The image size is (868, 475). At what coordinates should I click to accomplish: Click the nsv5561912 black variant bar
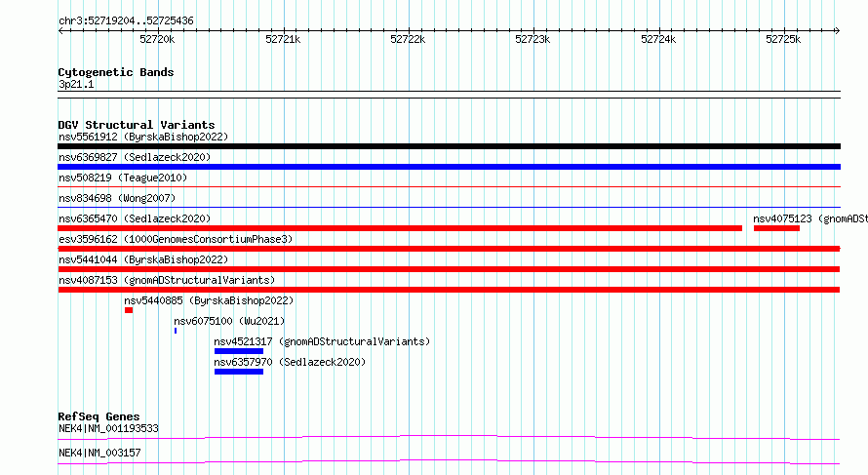coord(449,146)
